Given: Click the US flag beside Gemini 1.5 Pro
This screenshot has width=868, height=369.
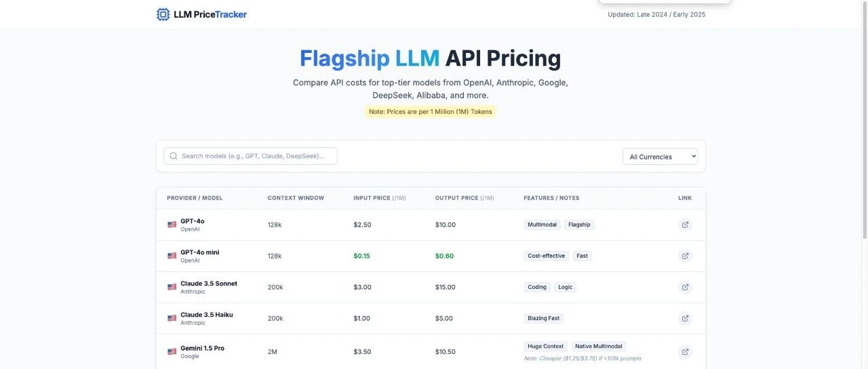Looking at the screenshot, I should coord(172,351).
